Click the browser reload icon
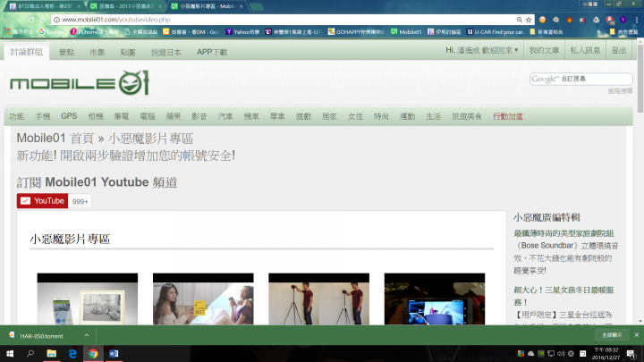The image size is (644, 362). (31, 20)
